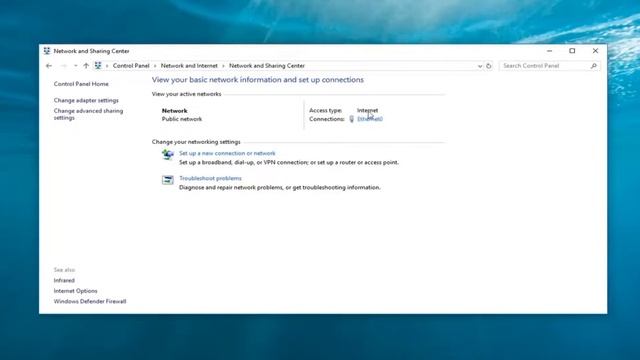Open Internet Options link

(76, 291)
